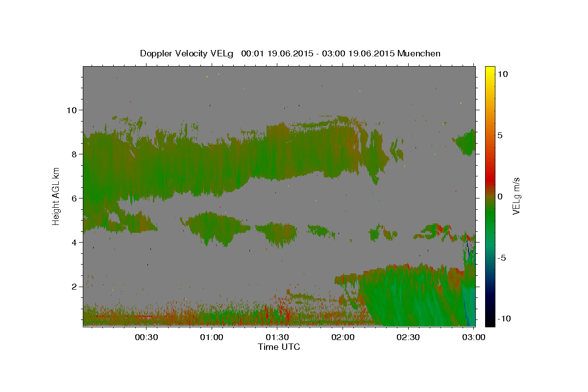Click the colorbar tick label 10
The image size is (588, 392).
[x=502, y=74]
